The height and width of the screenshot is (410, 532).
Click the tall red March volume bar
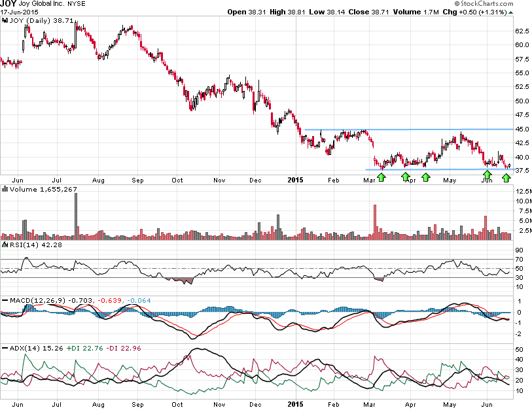coord(375,222)
